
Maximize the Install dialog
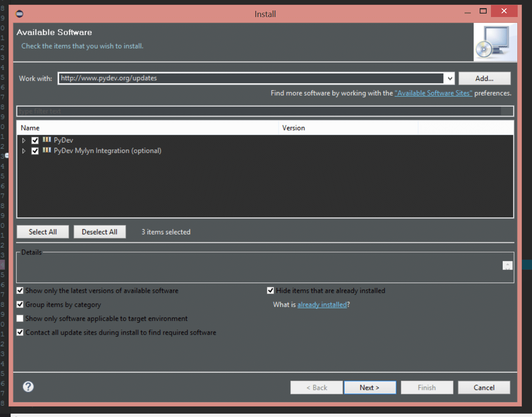[x=483, y=11]
